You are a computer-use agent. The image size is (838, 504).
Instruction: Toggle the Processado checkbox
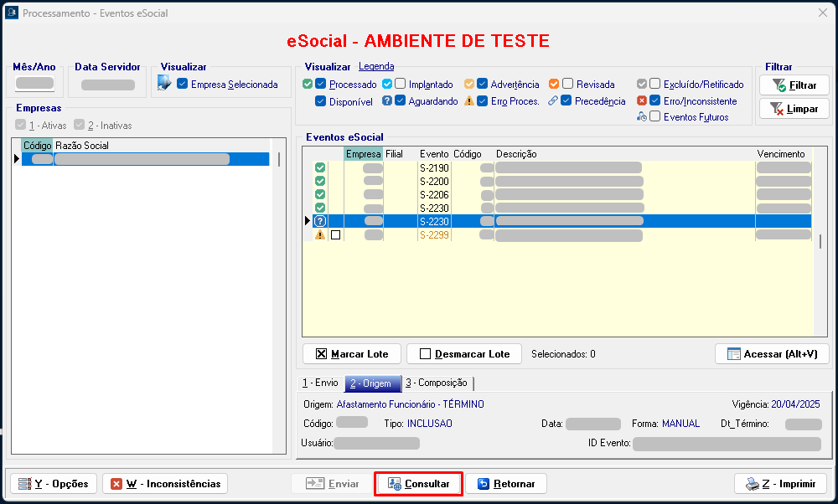321,85
